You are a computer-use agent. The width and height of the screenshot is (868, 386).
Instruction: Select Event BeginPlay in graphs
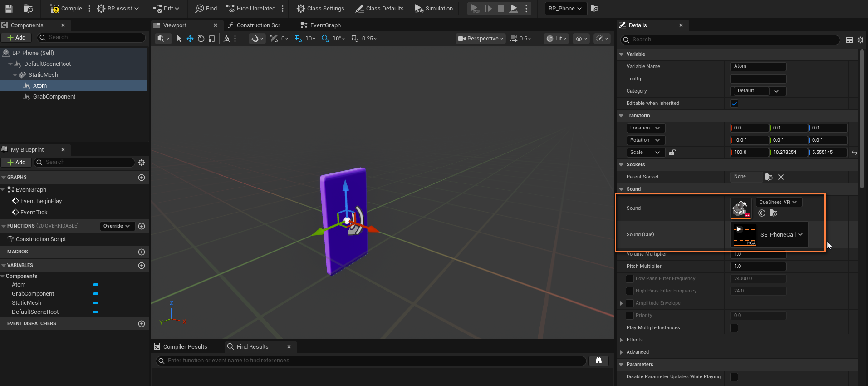(x=41, y=201)
